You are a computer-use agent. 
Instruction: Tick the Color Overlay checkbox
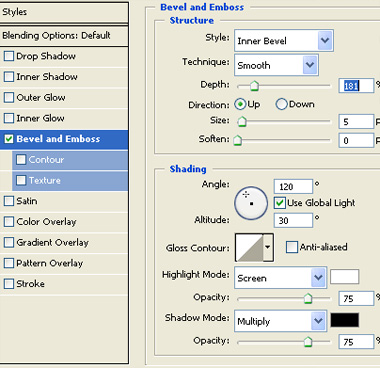point(9,221)
